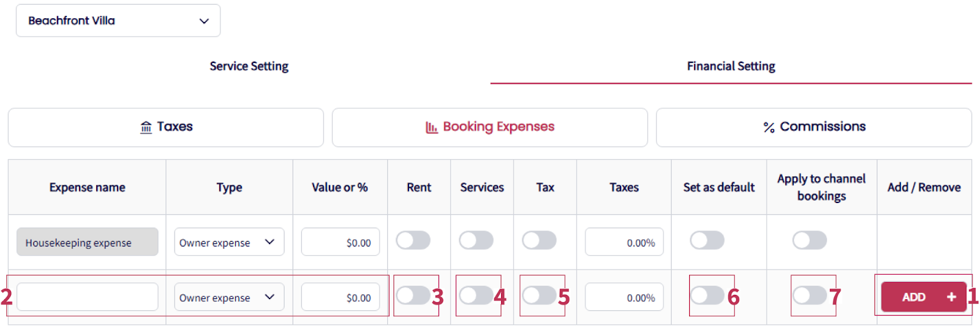Click Value field of Housekeeping expense row

pos(340,242)
